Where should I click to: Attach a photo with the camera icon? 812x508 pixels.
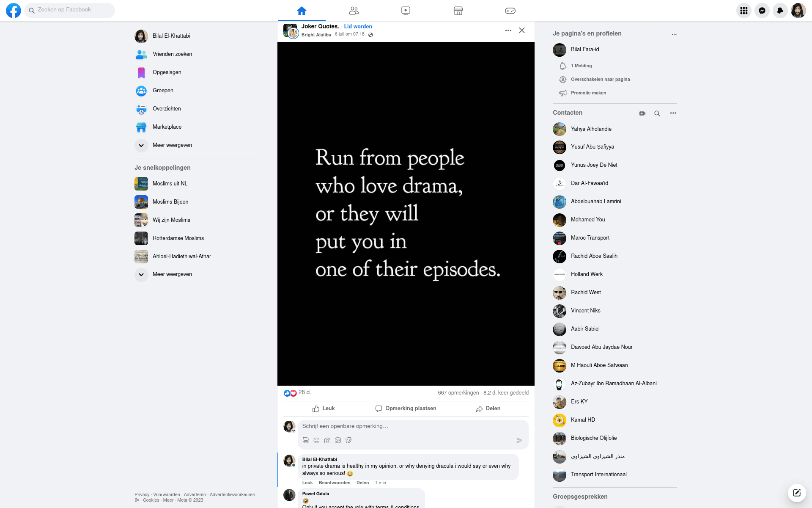(x=327, y=441)
